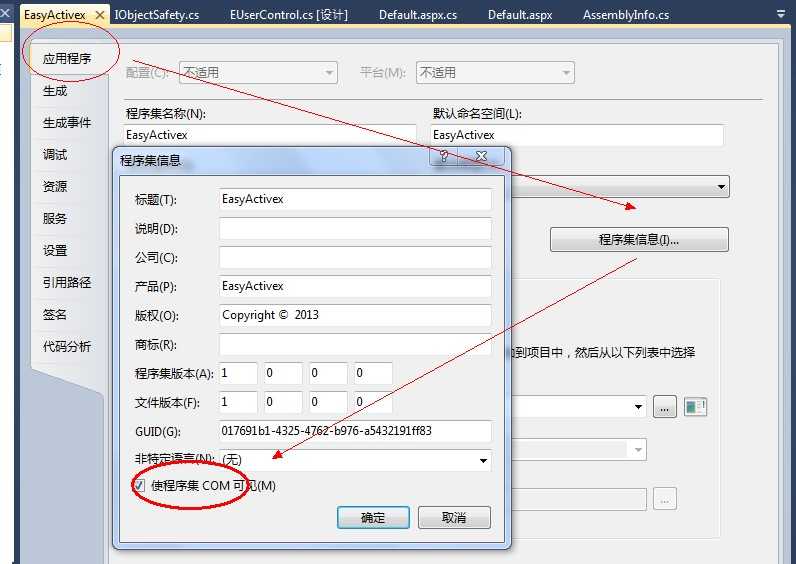Click the 程序集名称 input field

270,135
